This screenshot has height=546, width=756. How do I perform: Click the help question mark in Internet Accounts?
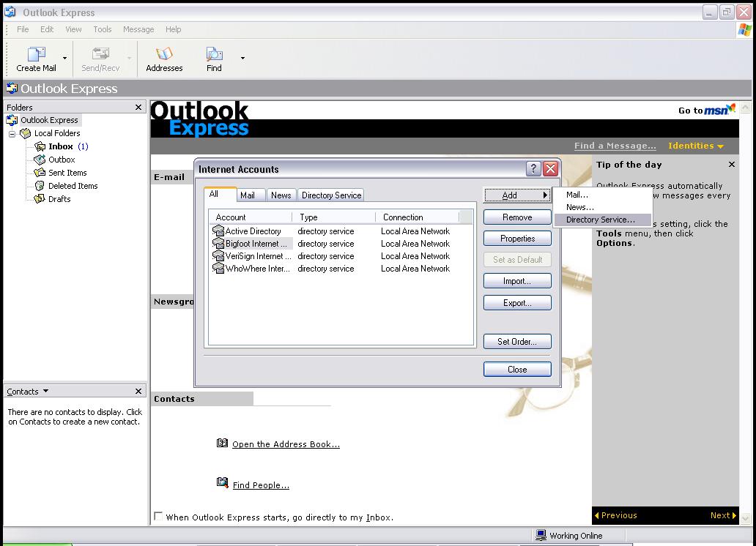533,168
